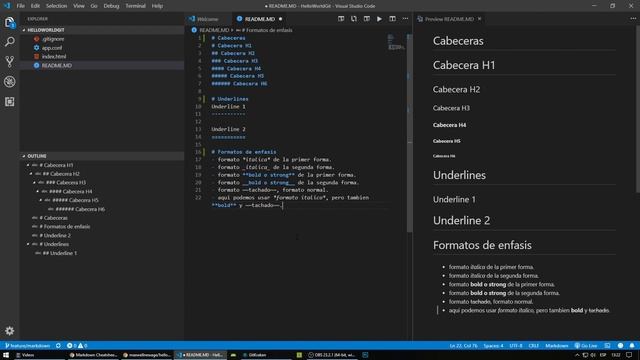Change line ending via CRLF status item

533,346
